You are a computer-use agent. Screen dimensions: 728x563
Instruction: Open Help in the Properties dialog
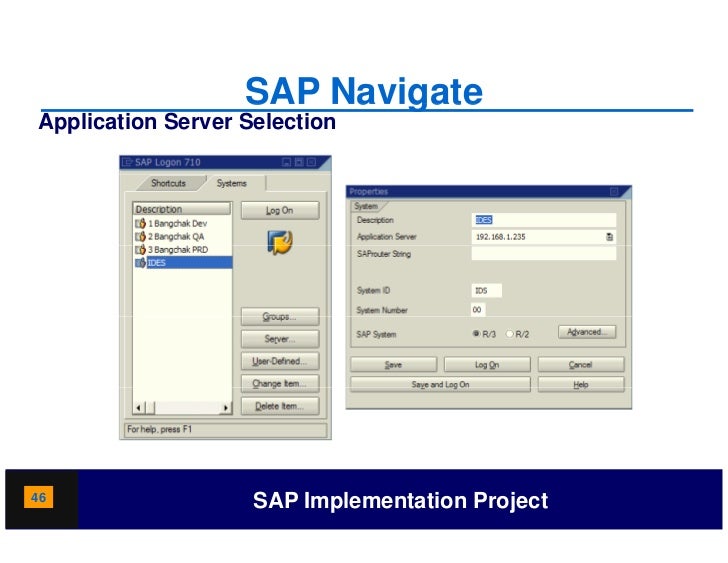click(581, 384)
